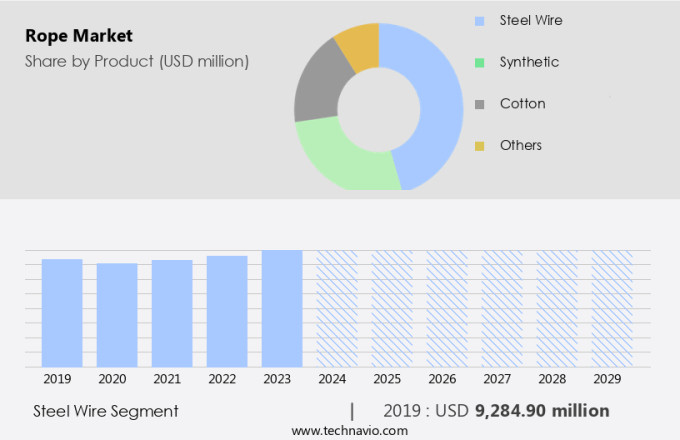Click the Cotton legend gray swatch
Screen dimensions: 680x440
(480, 104)
